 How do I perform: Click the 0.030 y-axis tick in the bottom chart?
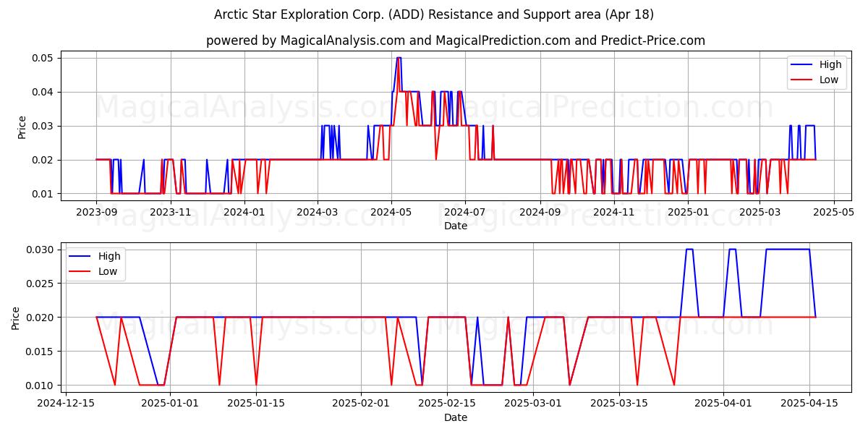(x=41, y=250)
